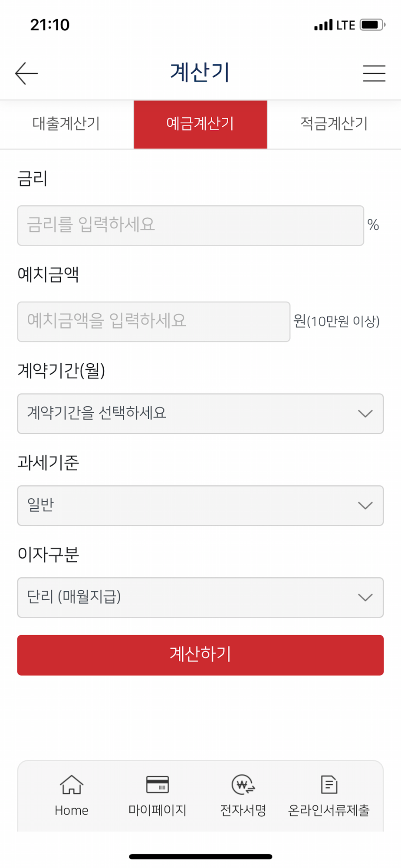
Task: Switch to the 대출계산기 tab
Action: coord(66,124)
